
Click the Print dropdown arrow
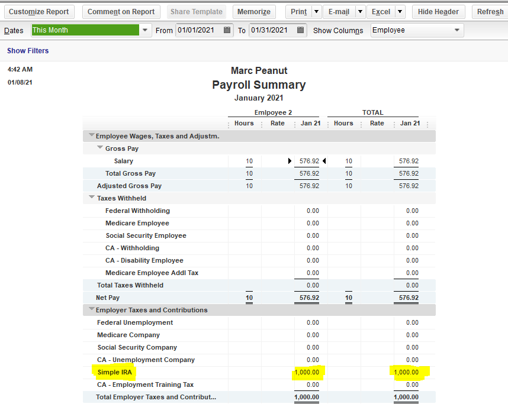coord(316,12)
